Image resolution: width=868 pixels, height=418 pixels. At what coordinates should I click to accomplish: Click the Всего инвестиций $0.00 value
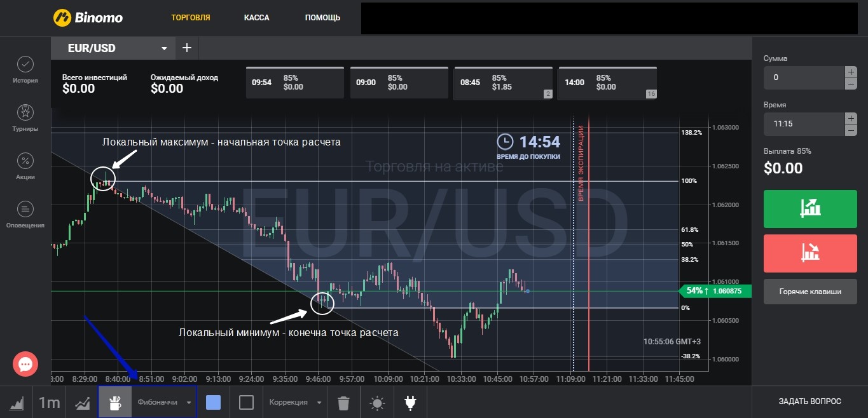click(79, 88)
